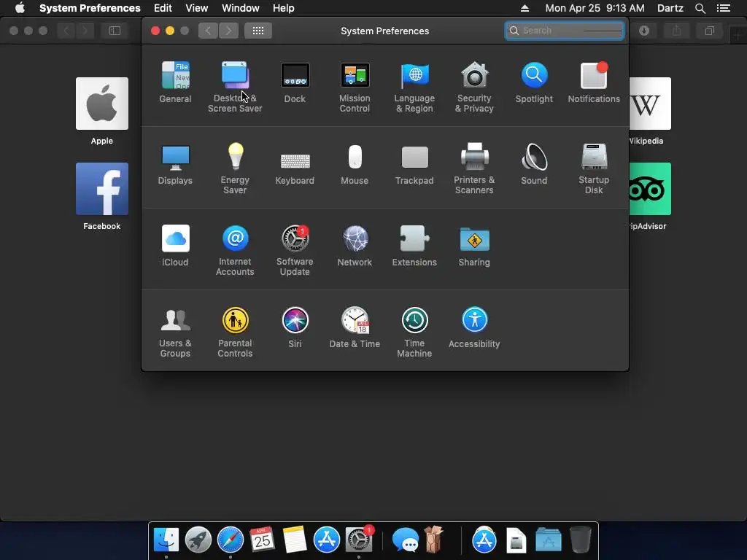The height and width of the screenshot is (560, 747).
Task: Open Time Machine preferences
Action: 414,332
